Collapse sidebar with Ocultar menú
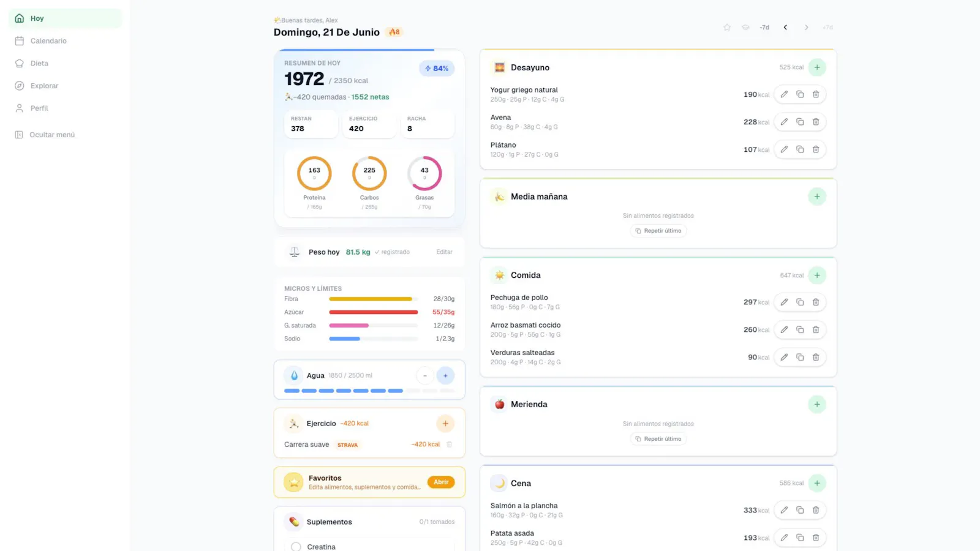 [x=65, y=135]
